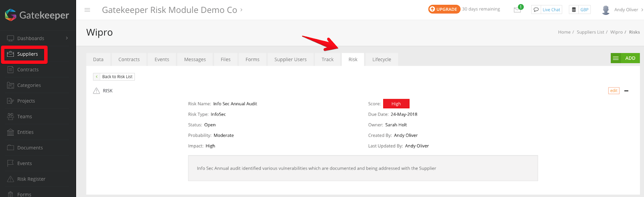The height and width of the screenshot is (197, 644).
Task: Open the Events tab
Action: click(162, 59)
